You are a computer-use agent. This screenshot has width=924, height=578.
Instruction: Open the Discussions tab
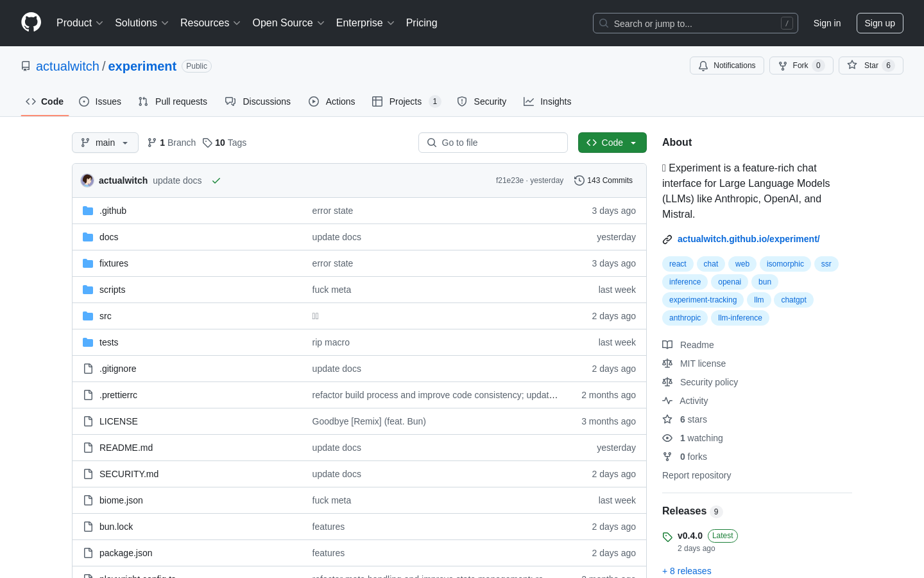pos(258,101)
